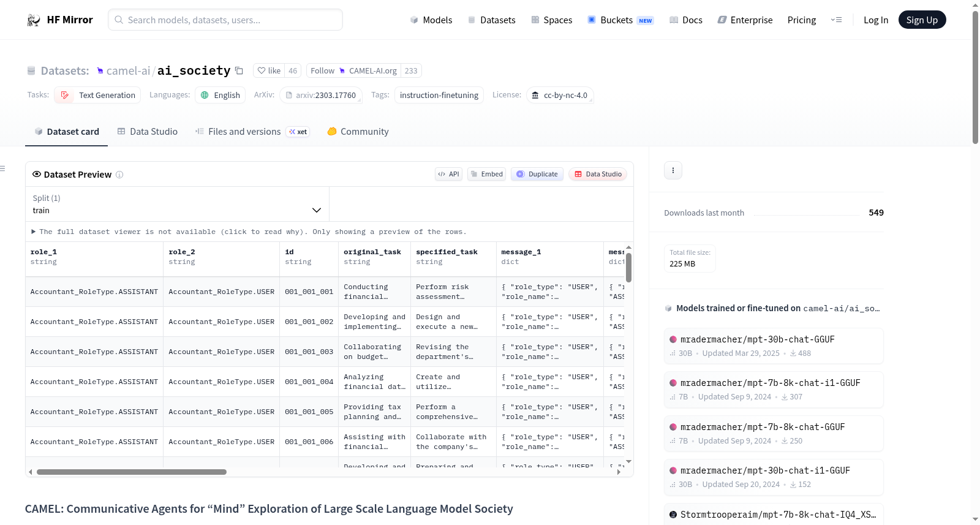Open the three-dot options menu in sidebar
980x525 pixels.
tap(673, 170)
